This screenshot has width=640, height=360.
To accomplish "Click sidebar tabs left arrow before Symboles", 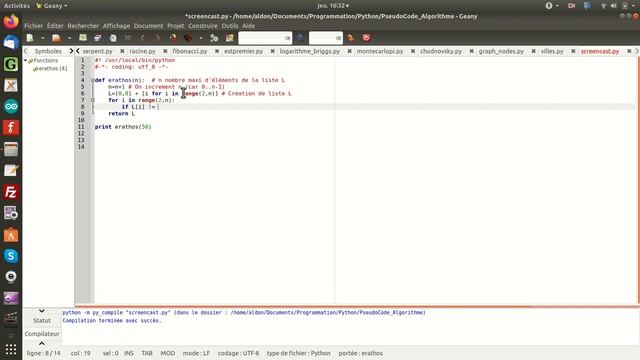I will coord(26,51).
